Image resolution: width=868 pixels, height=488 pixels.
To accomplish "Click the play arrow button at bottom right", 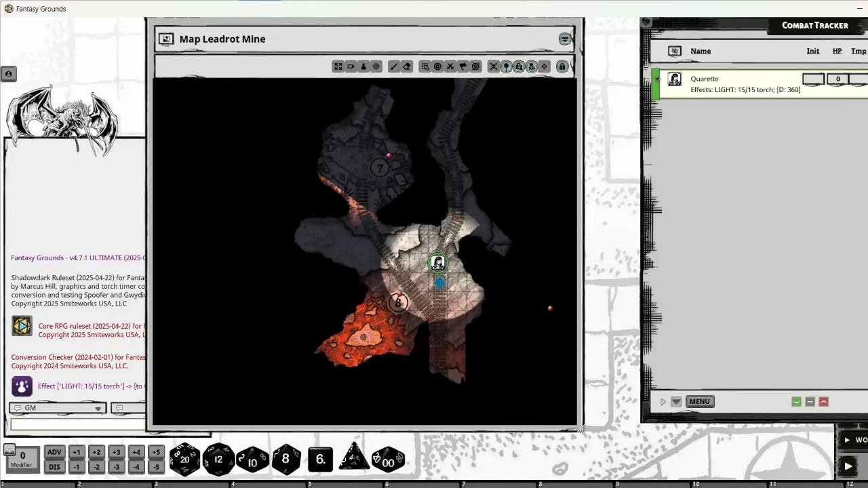I will pos(848,466).
